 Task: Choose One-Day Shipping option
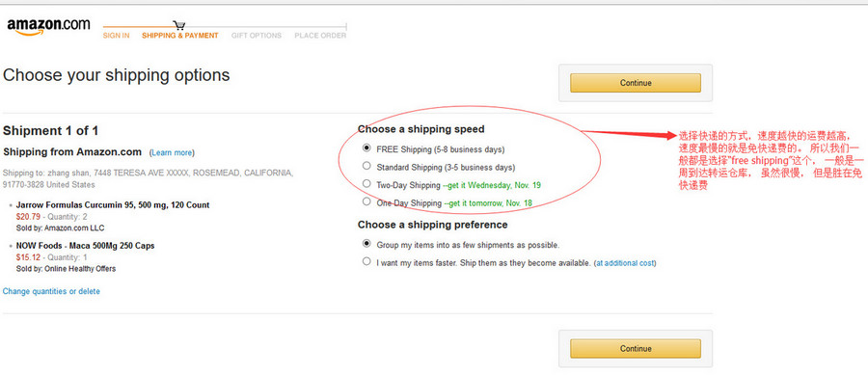point(366,201)
